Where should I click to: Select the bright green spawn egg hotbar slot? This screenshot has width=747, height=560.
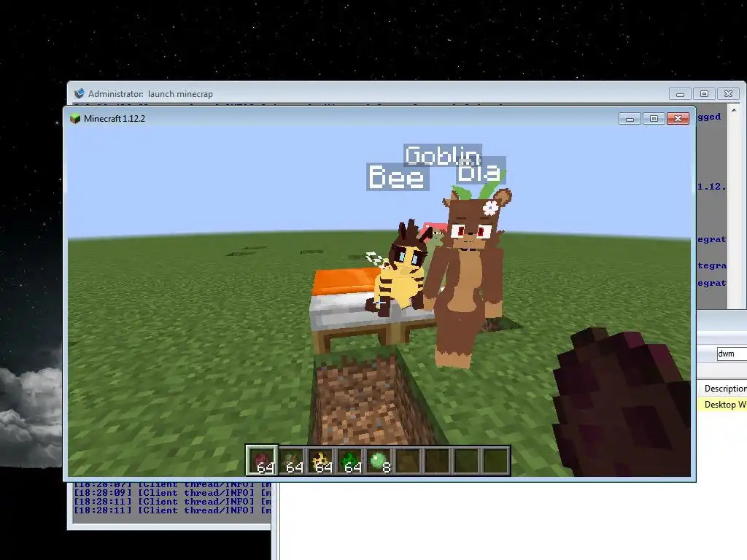349,461
